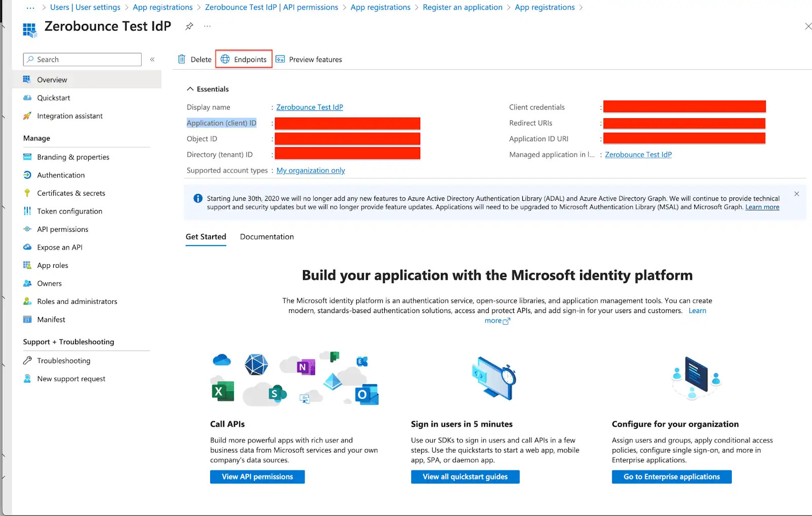Click the Go to Enterprise applications button
The width and height of the screenshot is (812, 516).
tap(671, 476)
